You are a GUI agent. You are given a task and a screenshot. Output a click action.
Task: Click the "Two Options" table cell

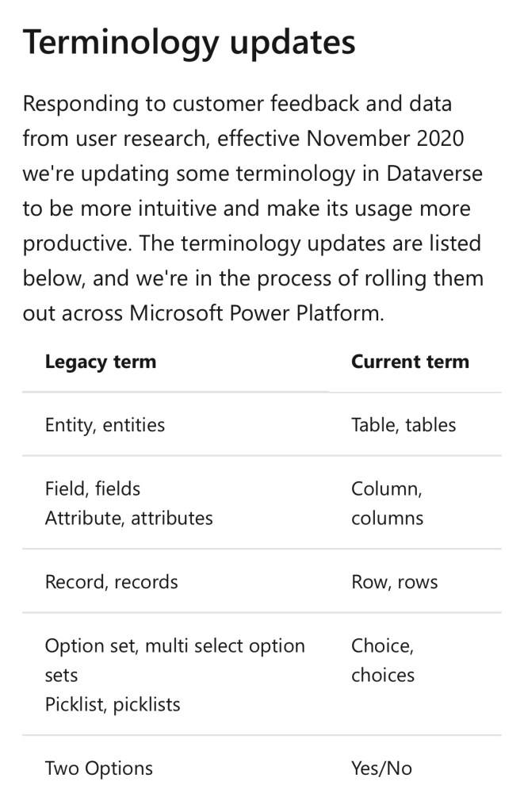[98, 768]
